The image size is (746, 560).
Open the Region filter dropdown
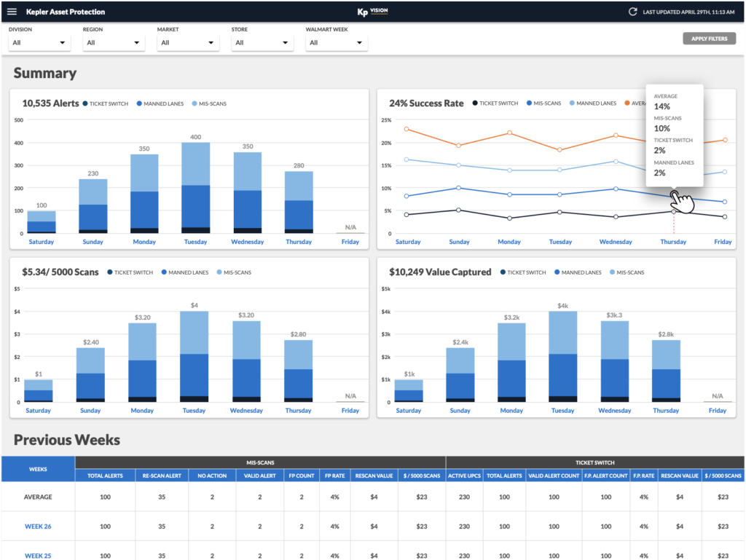113,43
